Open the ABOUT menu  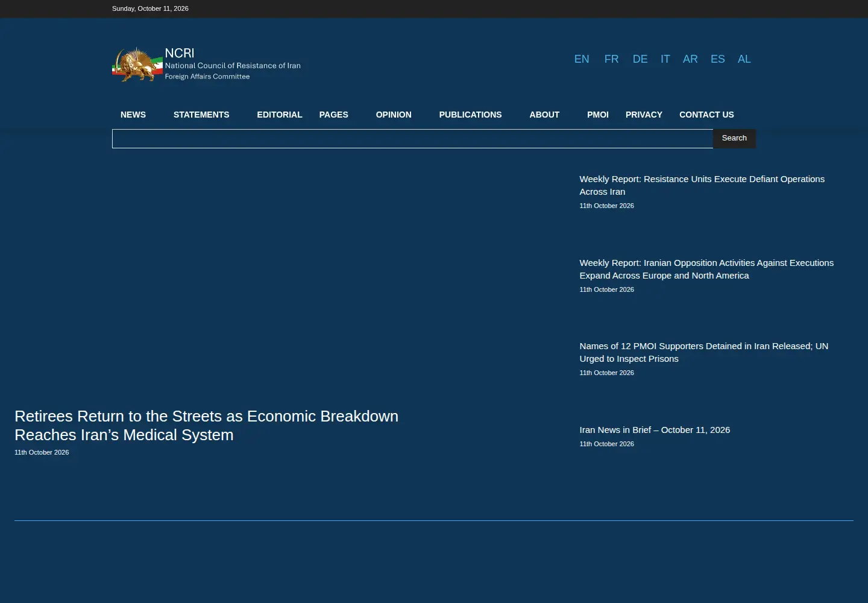(544, 115)
